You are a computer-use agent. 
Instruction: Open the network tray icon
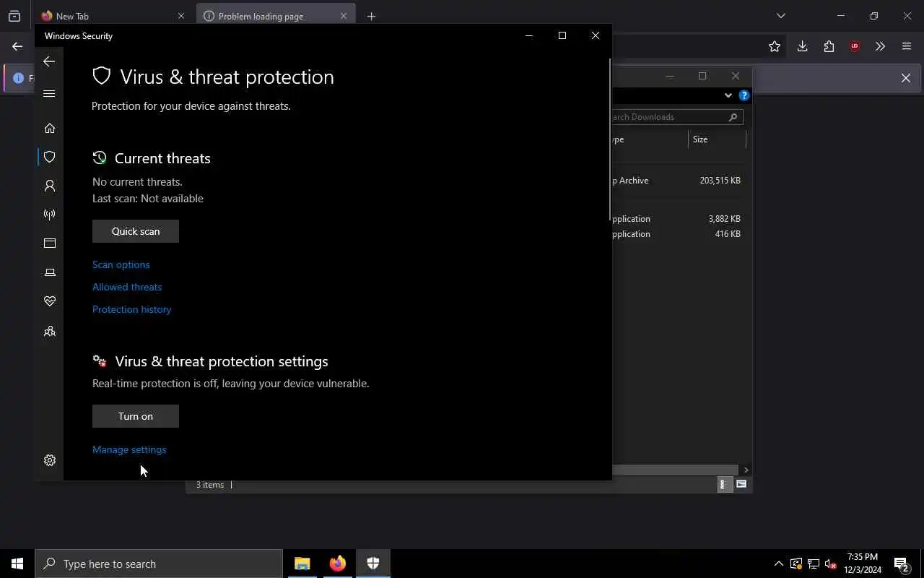coord(814,564)
